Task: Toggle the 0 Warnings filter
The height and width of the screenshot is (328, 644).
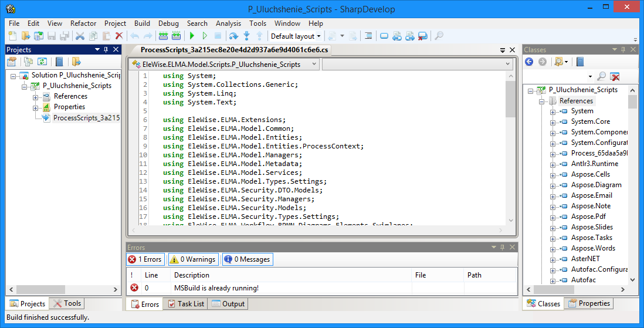Action: click(193, 259)
